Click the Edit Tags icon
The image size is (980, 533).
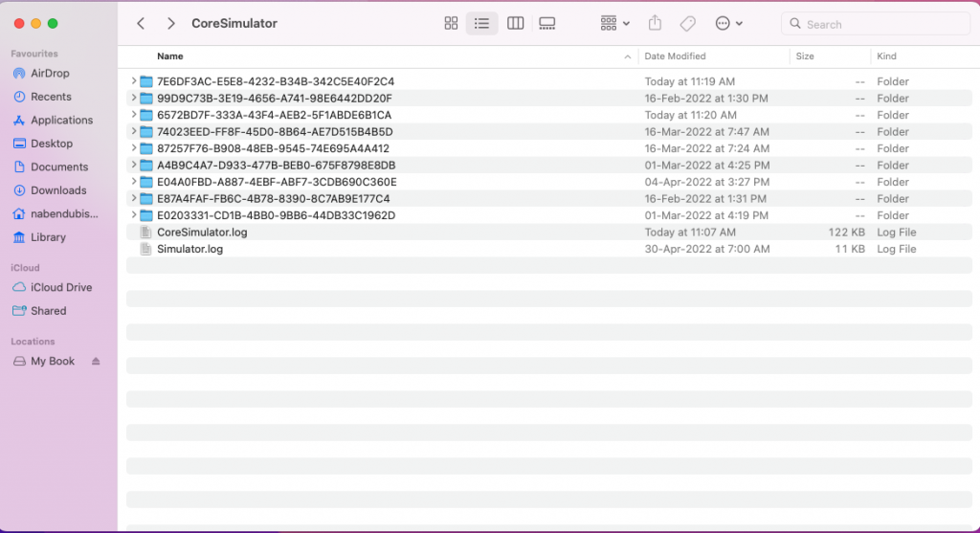(687, 24)
